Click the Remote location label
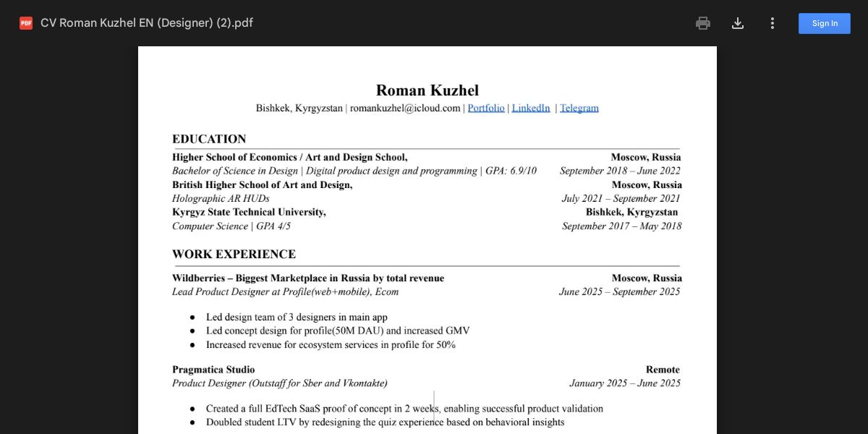868x434 pixels. pyautogui.click(x=663, y=370)
